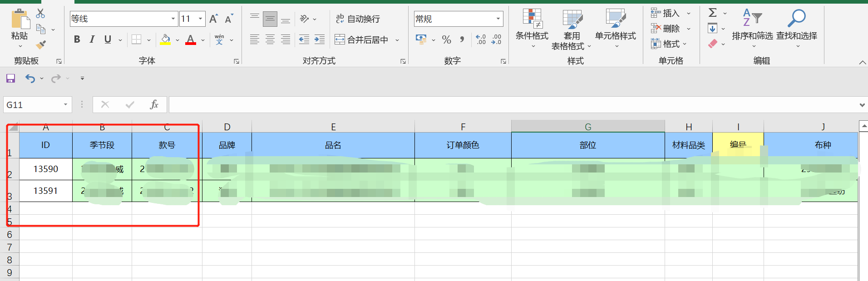Increase indent in the alignment group
Screen dimensions: 868x281
point(320,39)
